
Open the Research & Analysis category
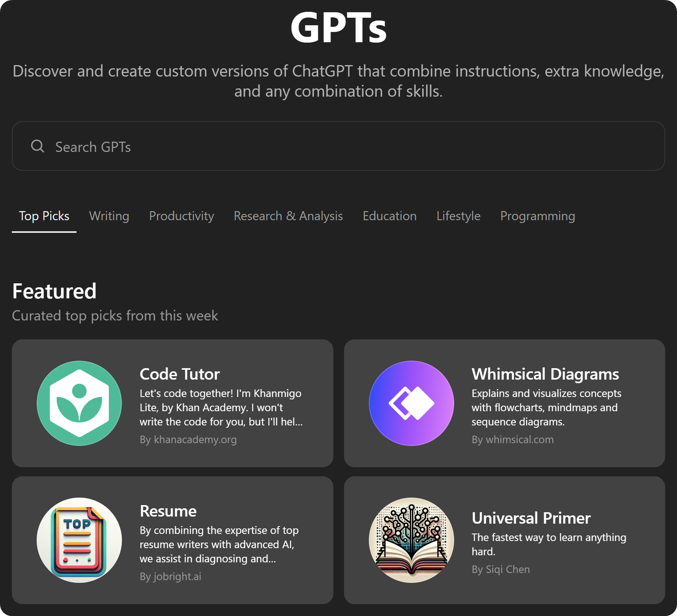[x=288, y=216]
